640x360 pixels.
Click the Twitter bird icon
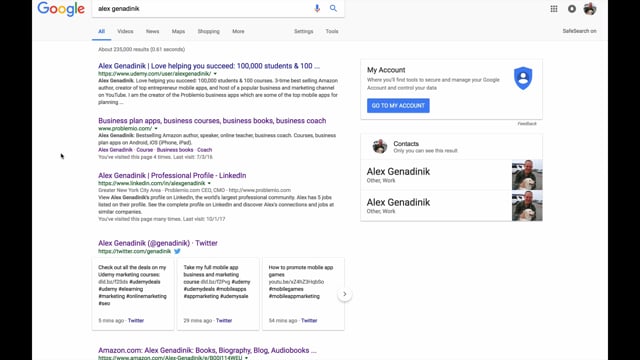[177, 251]
